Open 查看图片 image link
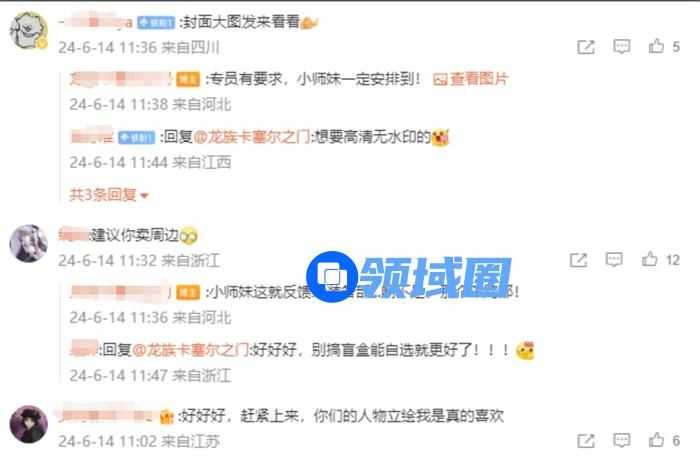Viewport: 700px width, 456px height. 471,79
